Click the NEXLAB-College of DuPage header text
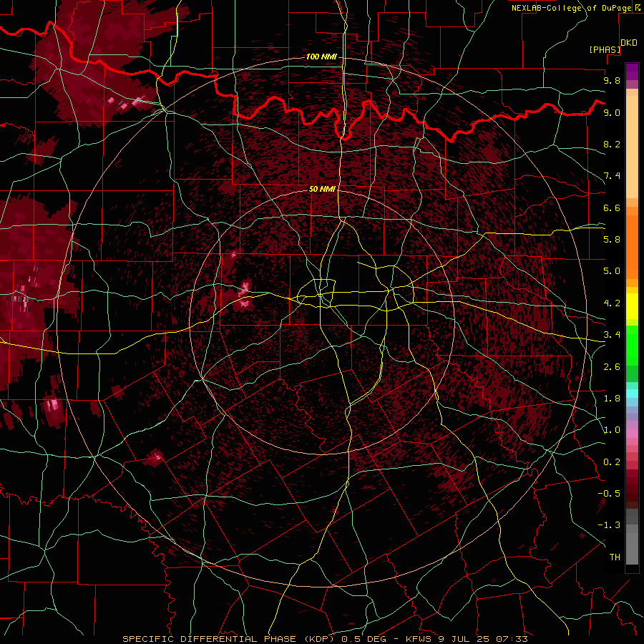Viewport: 644px width, 644px height. click(x=571, y=8)
